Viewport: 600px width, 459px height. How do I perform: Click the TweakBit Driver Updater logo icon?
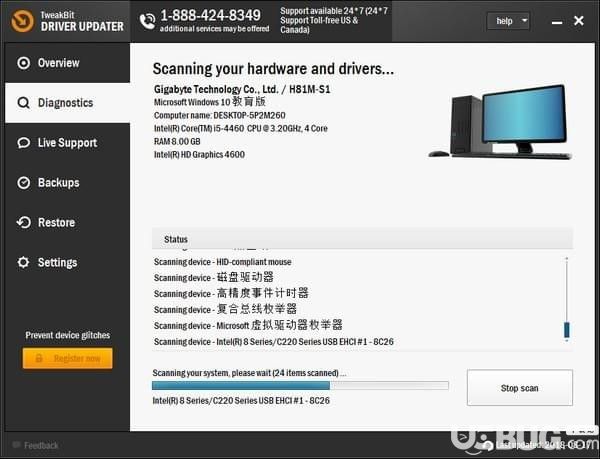[x=22, y=21]
